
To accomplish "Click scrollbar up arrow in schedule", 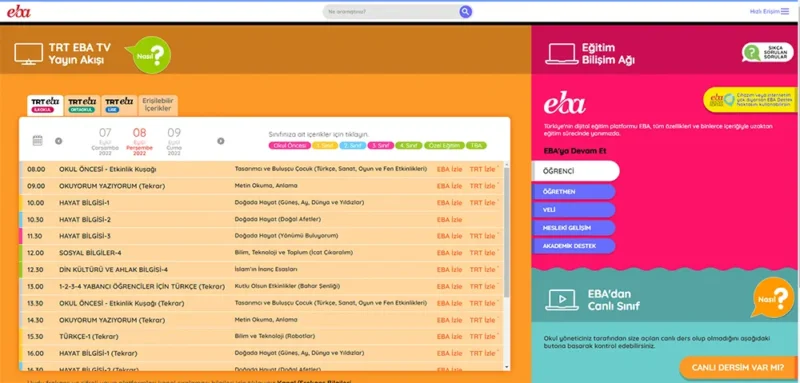I will click(x=507, y=164).
